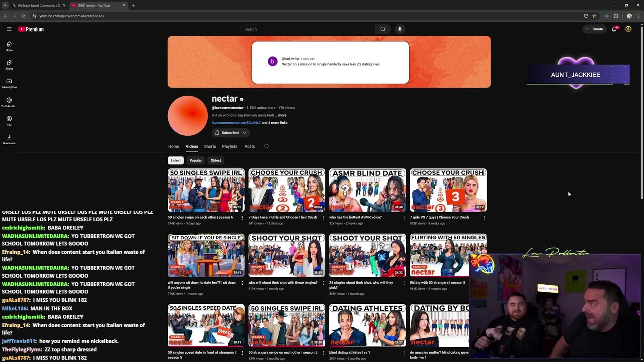Open options for '50 singles swipe on each other season 6'
Screen dimensions: 644x362
[x=242, y=218]
